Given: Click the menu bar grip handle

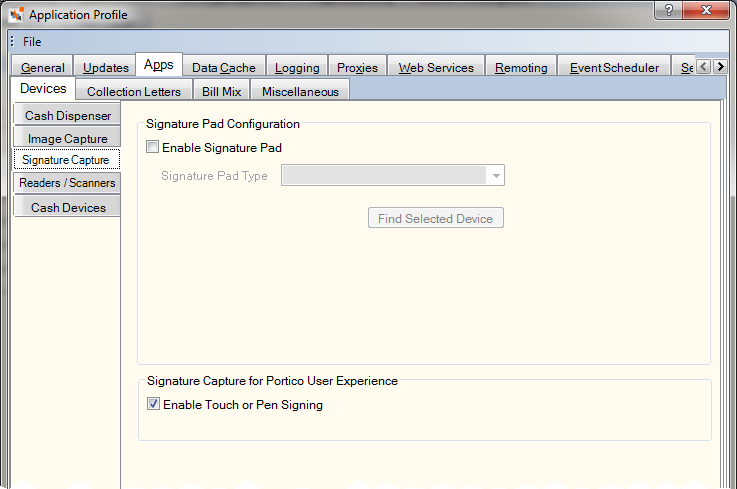Looking at the screenshot, I should pos(12,41).
